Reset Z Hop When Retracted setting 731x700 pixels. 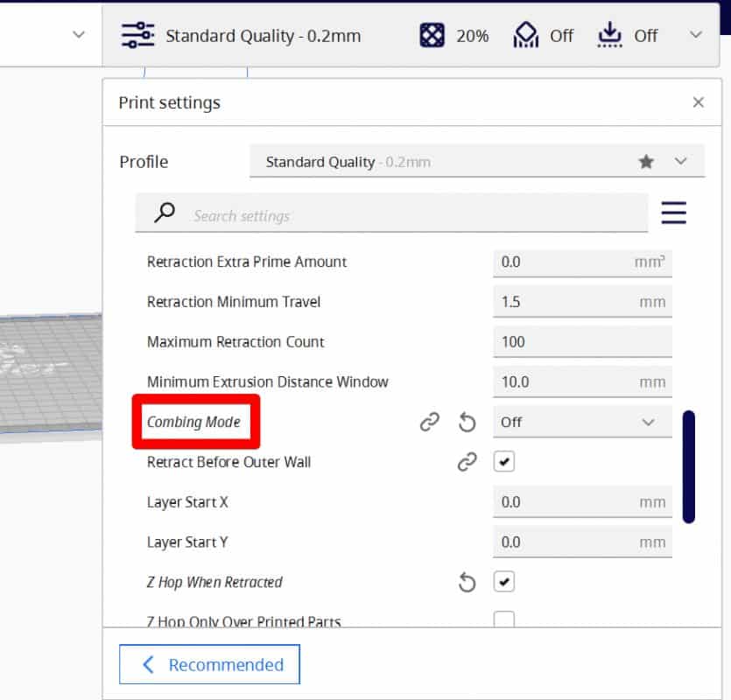pyautogui.click(x=467, y=582)
